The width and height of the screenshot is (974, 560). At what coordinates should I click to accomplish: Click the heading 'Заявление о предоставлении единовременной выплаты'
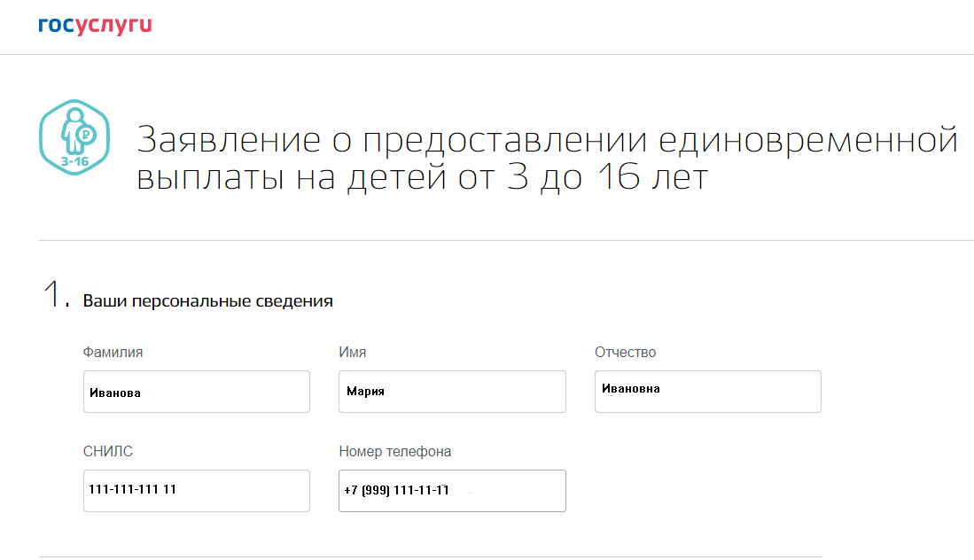coord(545,156)
